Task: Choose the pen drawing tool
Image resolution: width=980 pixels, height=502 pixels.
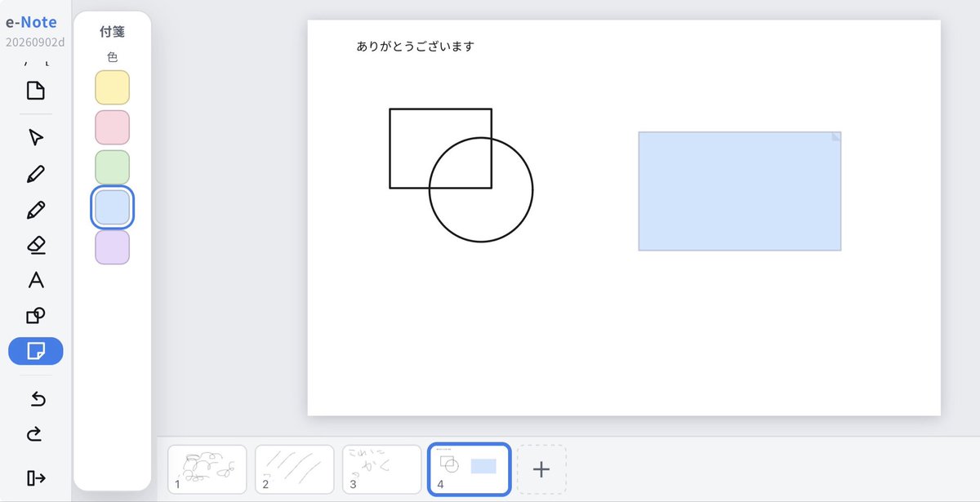Action: (35, 173)
